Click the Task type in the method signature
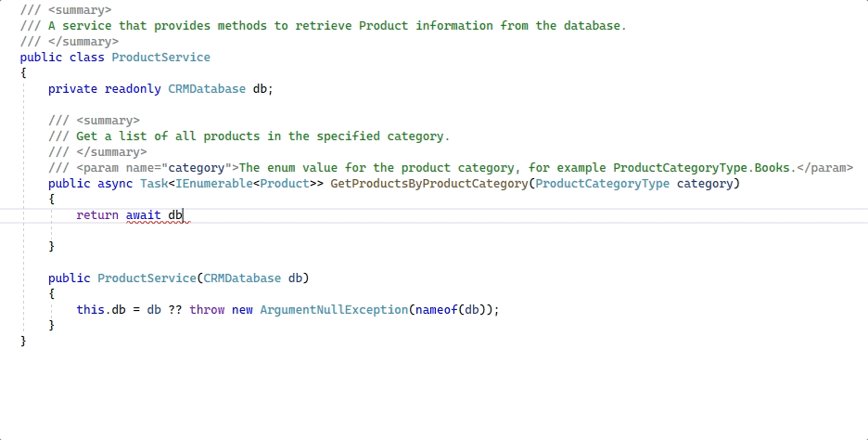The image size is (868, 440). pos(154,184)
